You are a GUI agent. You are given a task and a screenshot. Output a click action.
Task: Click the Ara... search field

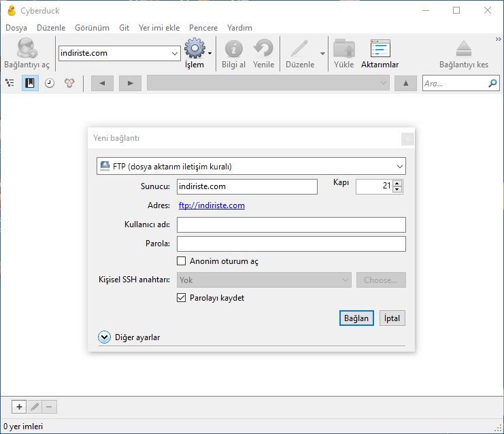[455, 84]
